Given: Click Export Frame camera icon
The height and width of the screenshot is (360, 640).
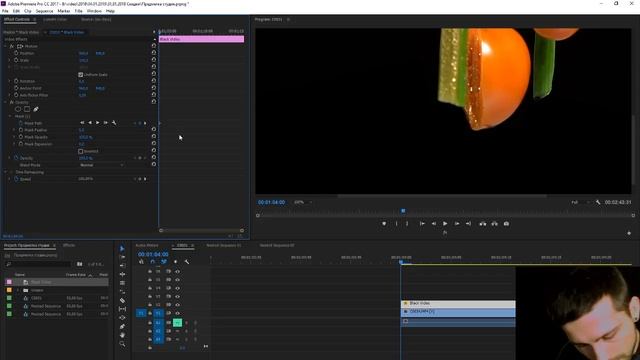Looking at the screenshot, I should click(x=506, y=224).
